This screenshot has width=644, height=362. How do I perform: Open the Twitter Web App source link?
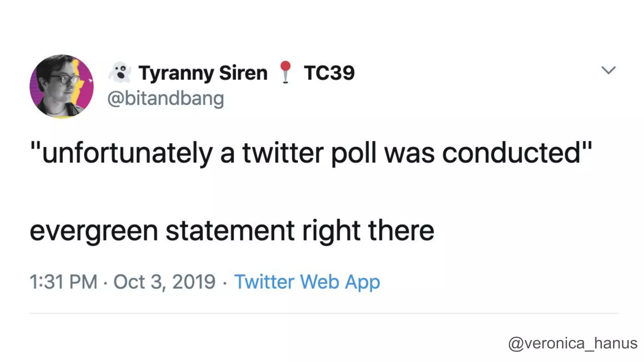(x=307, y=282)
